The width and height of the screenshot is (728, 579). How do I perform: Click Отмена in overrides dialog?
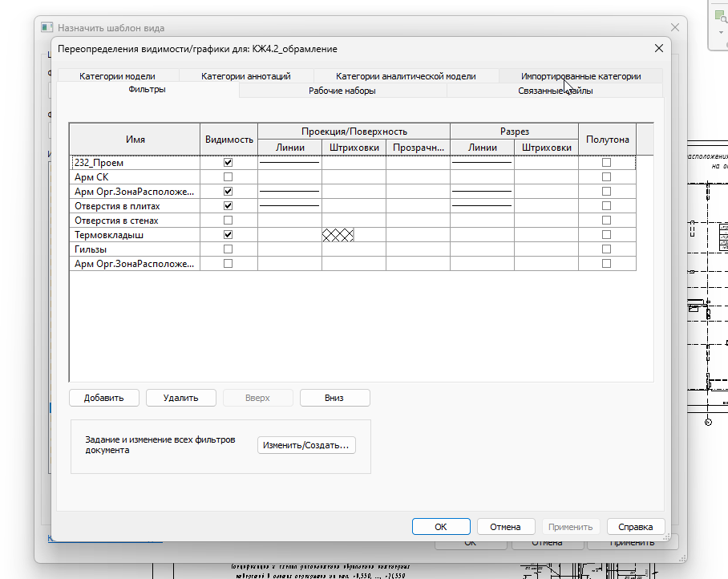[506, 527]
